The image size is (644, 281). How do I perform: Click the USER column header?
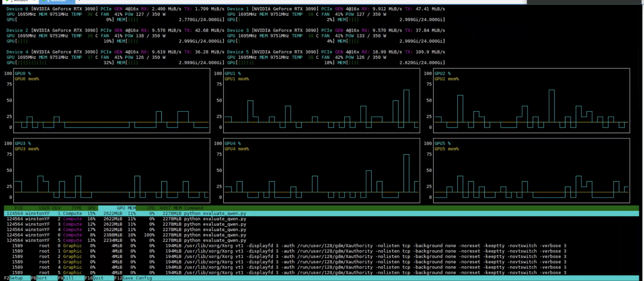(44, 208)
